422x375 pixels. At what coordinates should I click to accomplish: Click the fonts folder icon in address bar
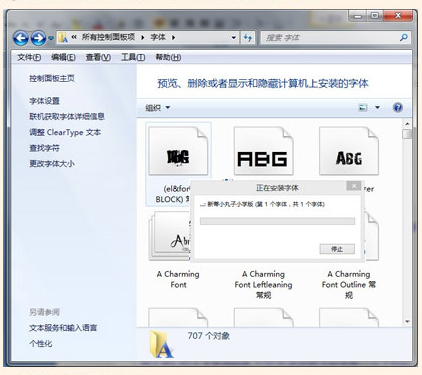[63, 38]
